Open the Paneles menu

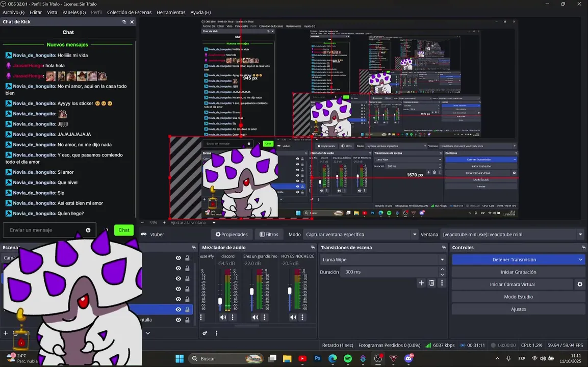point(74,12)
